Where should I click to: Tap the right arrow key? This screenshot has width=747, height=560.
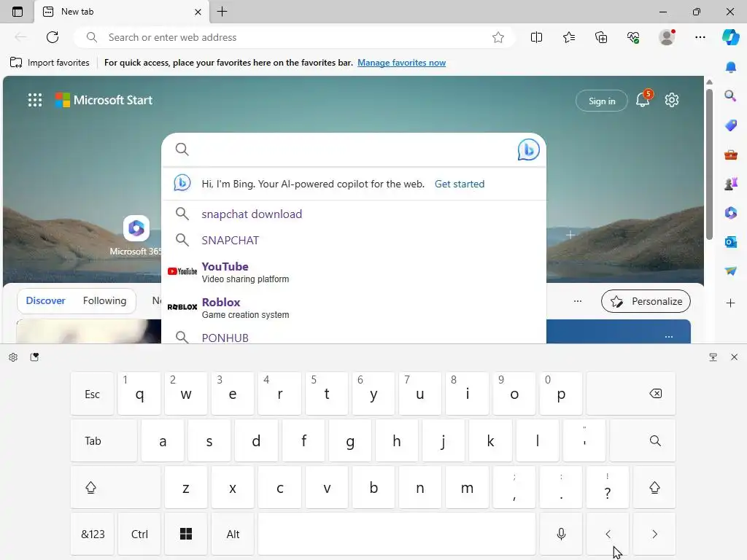pyautogui.click(x=654, y=534)
